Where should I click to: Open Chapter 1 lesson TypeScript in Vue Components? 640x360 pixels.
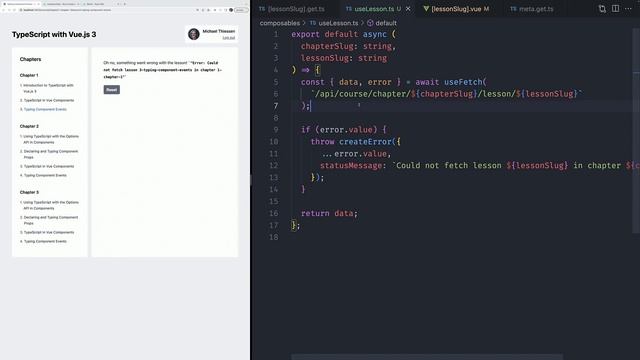click(x=47, y=100)
